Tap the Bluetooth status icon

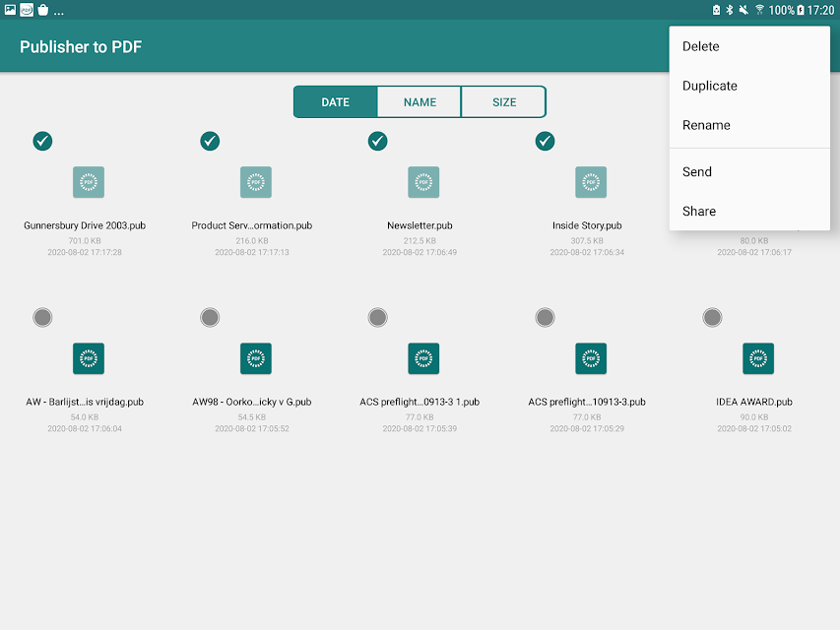click(729, 10)
